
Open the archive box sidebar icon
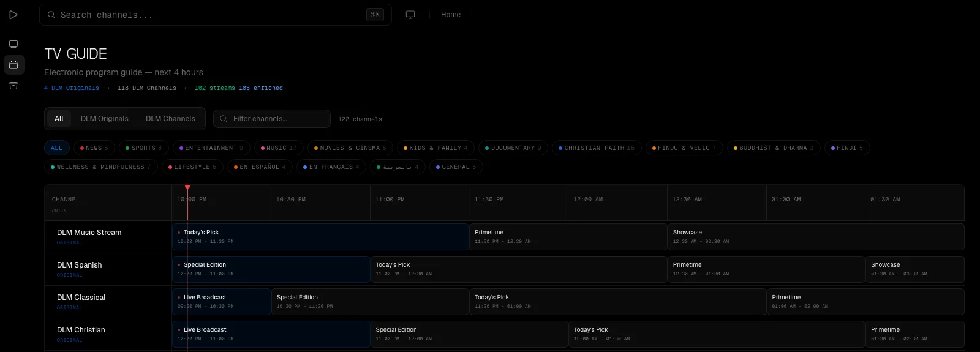(13, 86)
